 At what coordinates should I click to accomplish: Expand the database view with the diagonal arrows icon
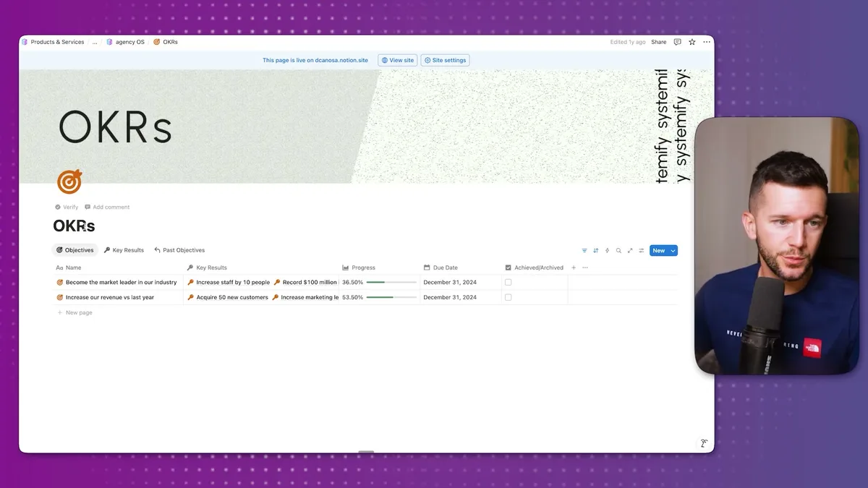630,250
